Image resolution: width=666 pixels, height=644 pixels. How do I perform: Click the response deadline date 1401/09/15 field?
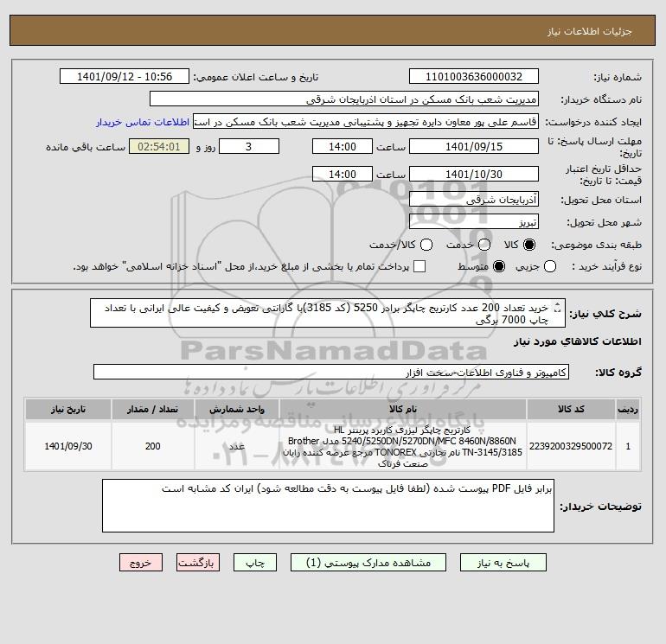474,146
